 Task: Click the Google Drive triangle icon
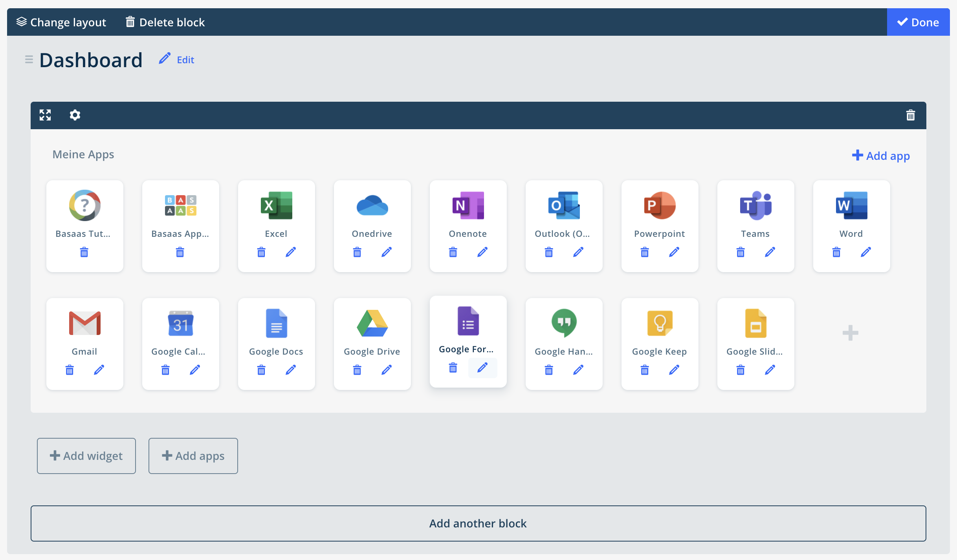point(372,323)
